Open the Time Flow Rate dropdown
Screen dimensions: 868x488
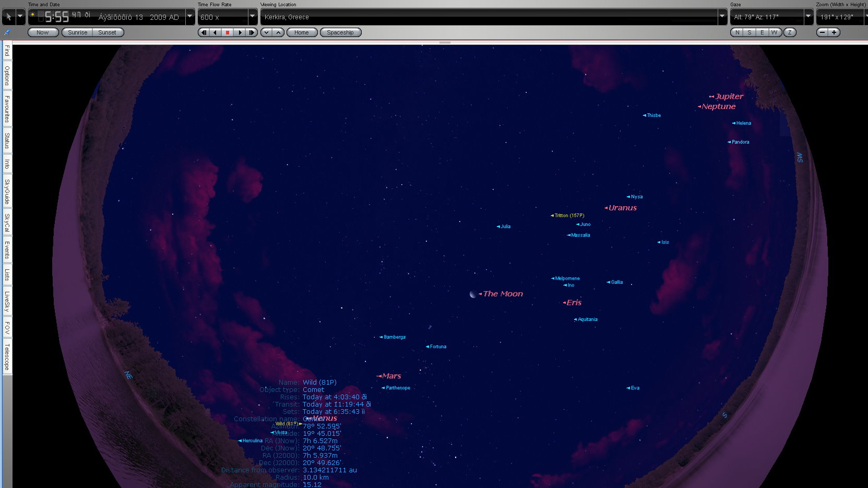pos(252,17)
